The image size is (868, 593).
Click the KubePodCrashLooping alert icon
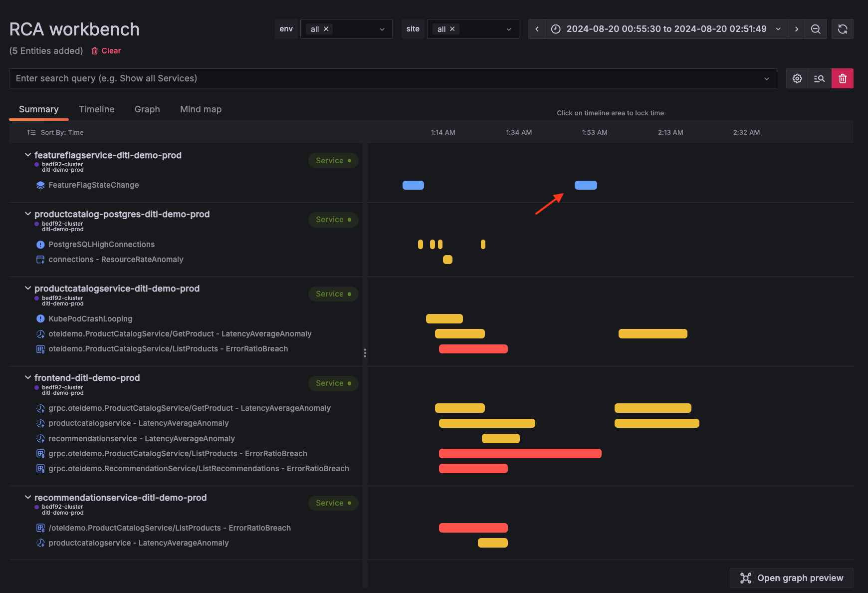click(x=40, y=318)
